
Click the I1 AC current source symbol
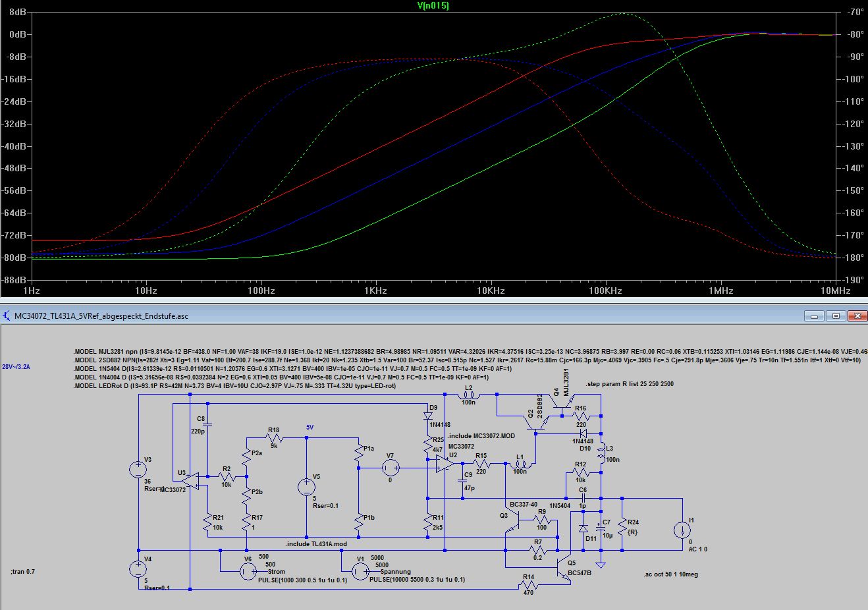(x=682, y=530)
